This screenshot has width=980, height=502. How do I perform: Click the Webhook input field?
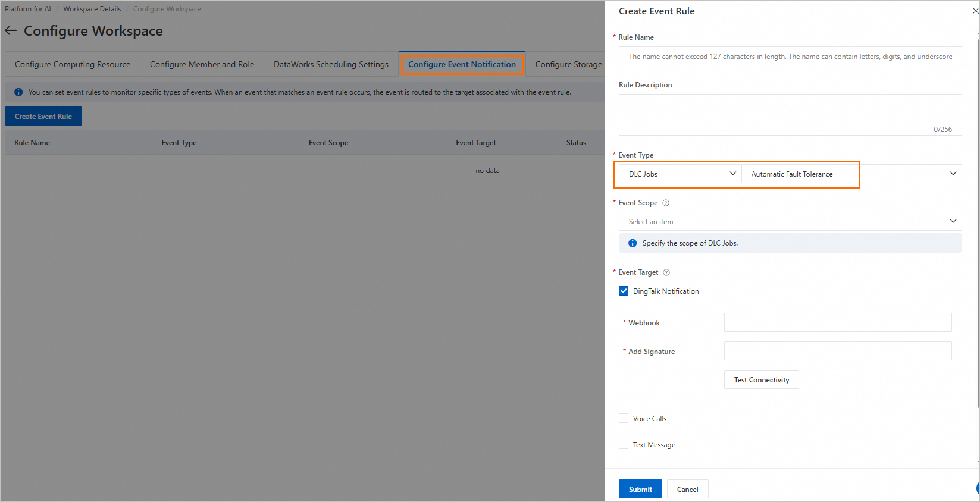(x=837, y=322)
